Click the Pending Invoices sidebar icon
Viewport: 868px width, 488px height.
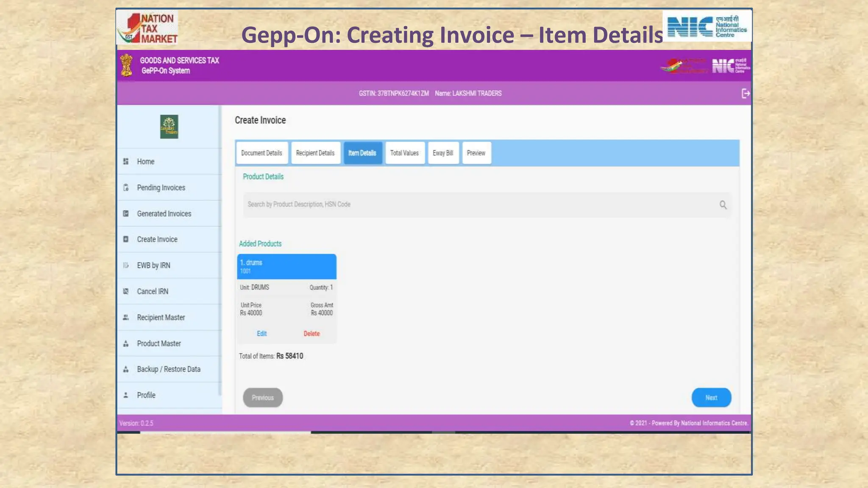coord(126,188)
